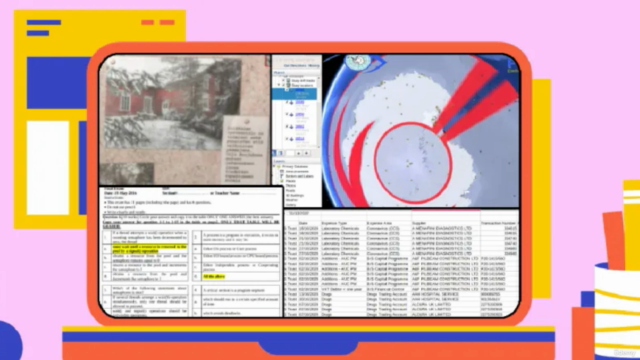
Task: Click the pinned paper note beside photo
Action: (246, 150)
